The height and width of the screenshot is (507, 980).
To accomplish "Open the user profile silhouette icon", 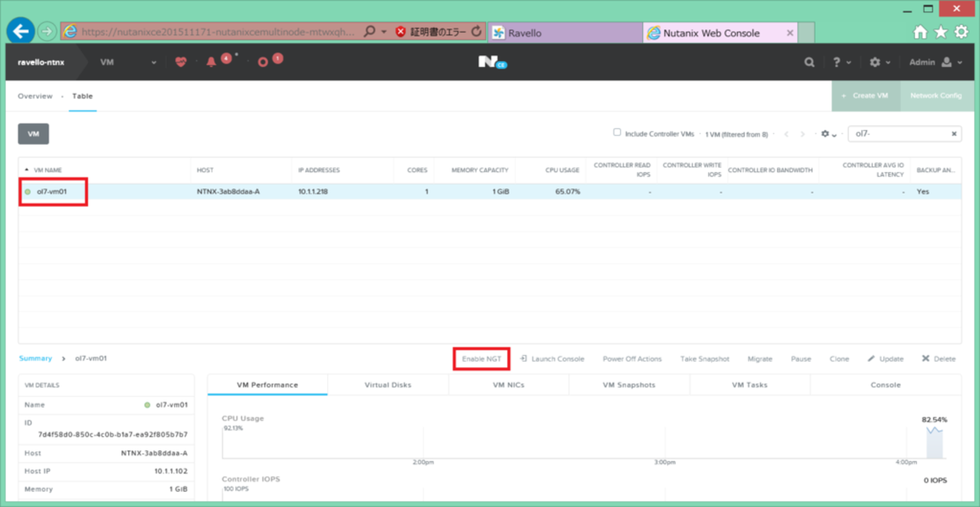I will tap(945, 62).
